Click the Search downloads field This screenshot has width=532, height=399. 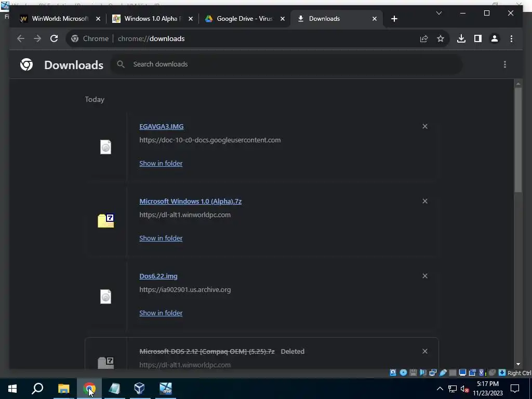[x=287, y=64]
